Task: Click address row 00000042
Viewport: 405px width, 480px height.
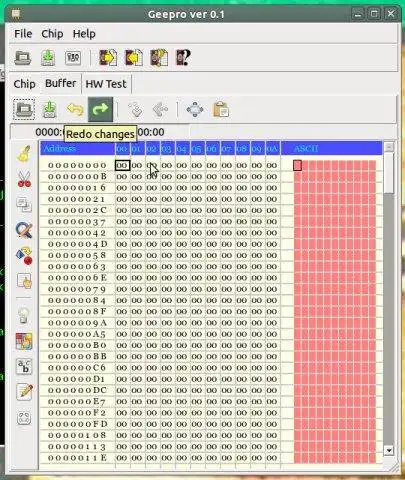Action: (77, 233)
